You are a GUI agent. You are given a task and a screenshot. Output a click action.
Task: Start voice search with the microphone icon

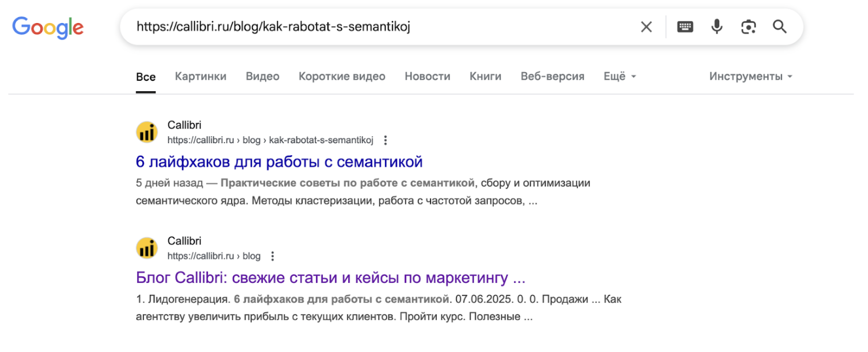716,27
